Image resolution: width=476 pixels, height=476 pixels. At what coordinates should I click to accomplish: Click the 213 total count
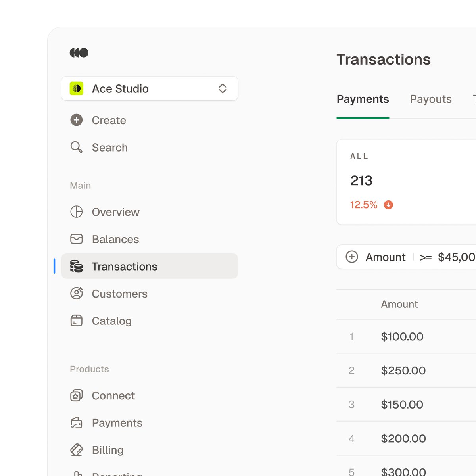coord(361,181)
